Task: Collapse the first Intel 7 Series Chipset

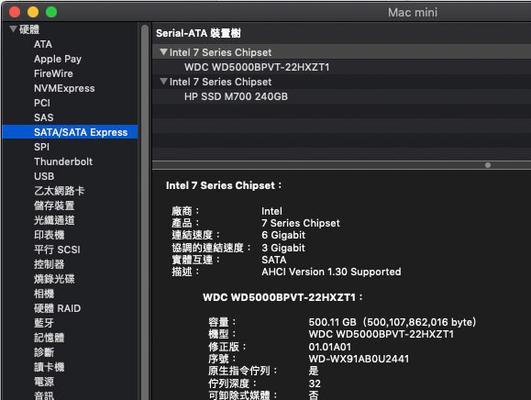Action: (x=164, y=52)
